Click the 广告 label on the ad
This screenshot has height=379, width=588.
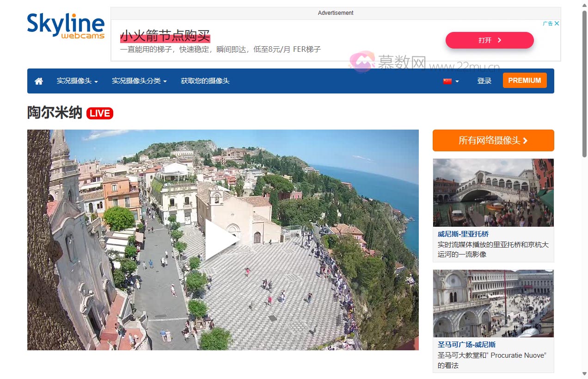point(548,23)
